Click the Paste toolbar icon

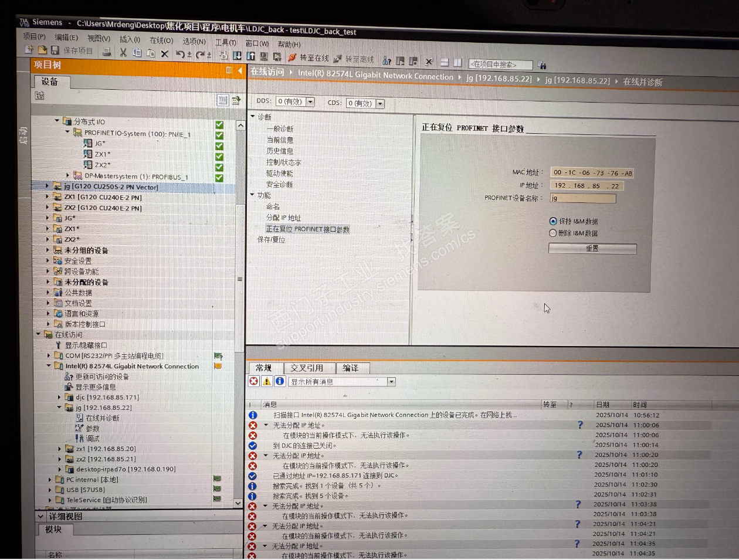click(151, 53)
